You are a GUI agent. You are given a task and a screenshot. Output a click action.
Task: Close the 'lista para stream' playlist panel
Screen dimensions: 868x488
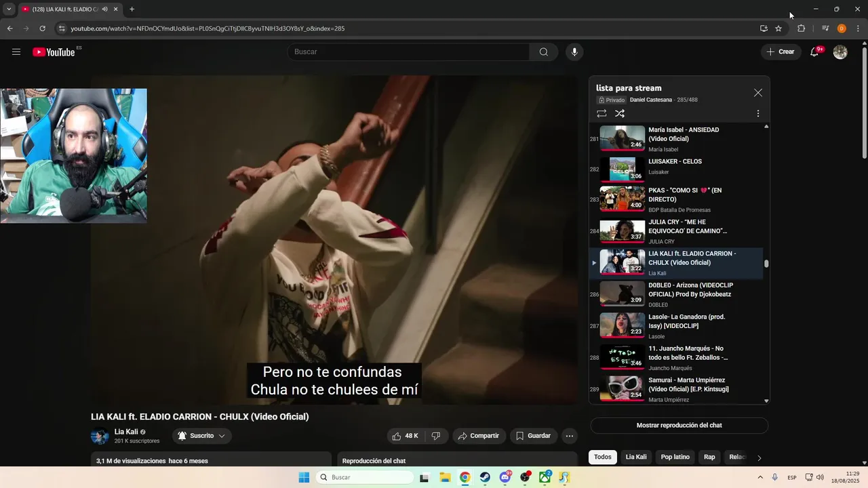click(758, 93)
